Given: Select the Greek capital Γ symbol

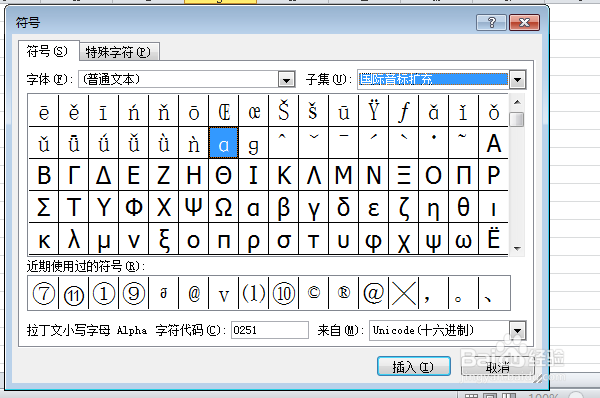Looking at the screenshot, I should (73, 175).
